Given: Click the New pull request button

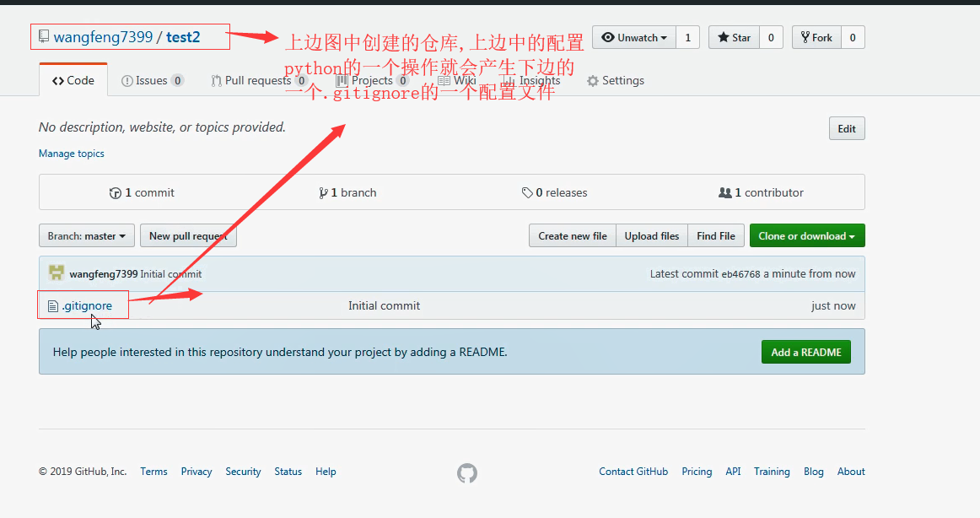Looking at the screenshot, I should 188,235.
